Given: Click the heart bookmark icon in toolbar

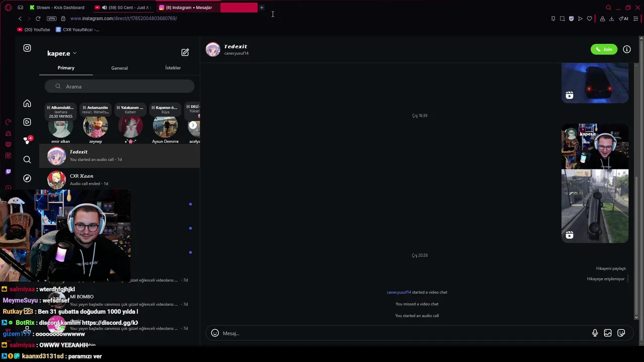Looking at the screenshot, I should (x=589, y=19).
